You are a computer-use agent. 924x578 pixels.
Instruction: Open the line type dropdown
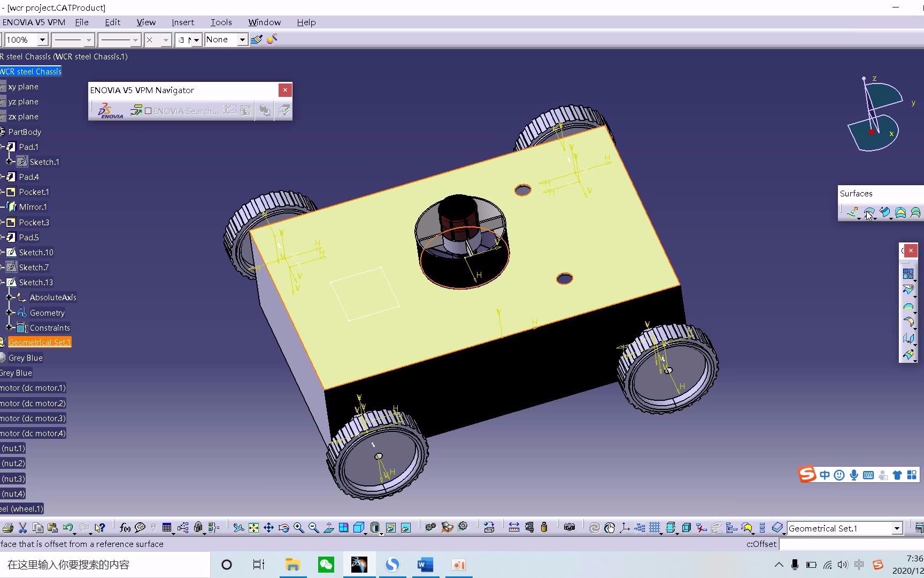[x=135, y=40]
